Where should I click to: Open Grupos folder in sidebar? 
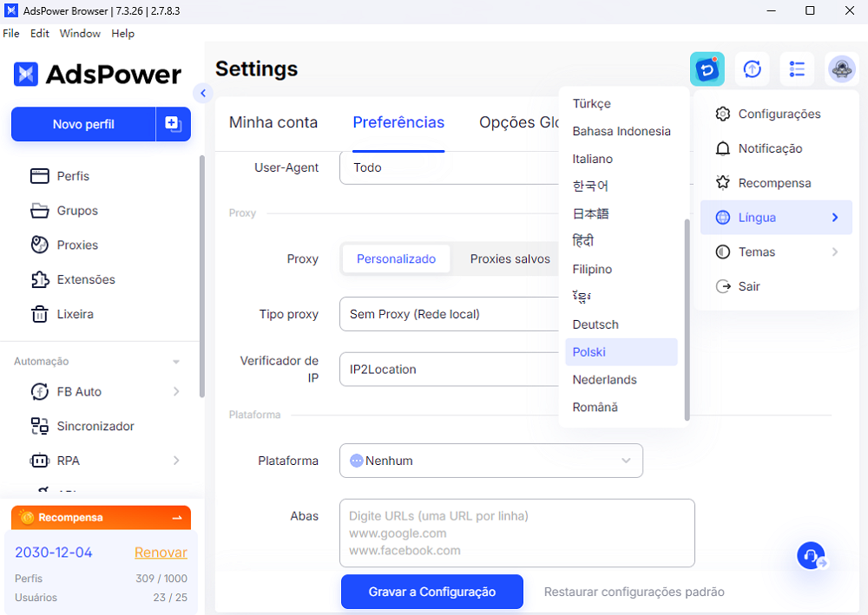(x=77, y=211)
